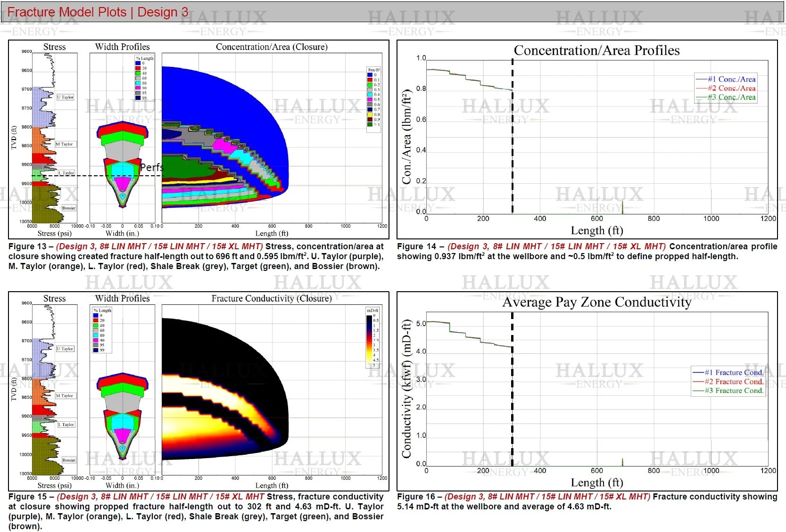Click the dashed vertical line in Concentration/Area Profiles chart
This screenshot has height=532, width=786.
tap(513, 136)
